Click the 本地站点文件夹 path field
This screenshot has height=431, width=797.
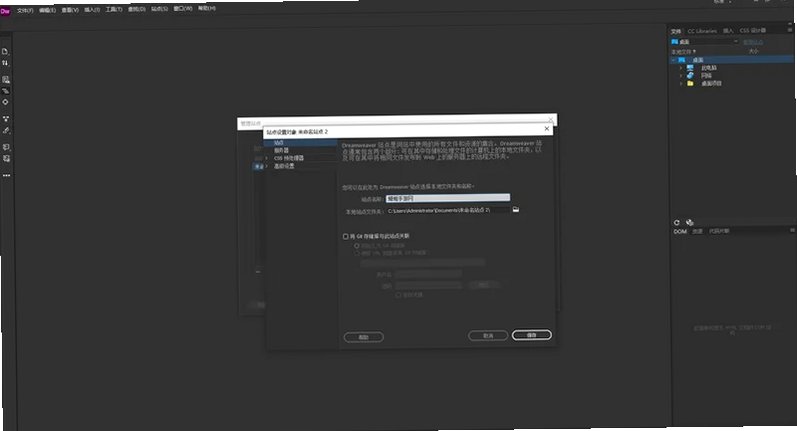coord(448,210)
